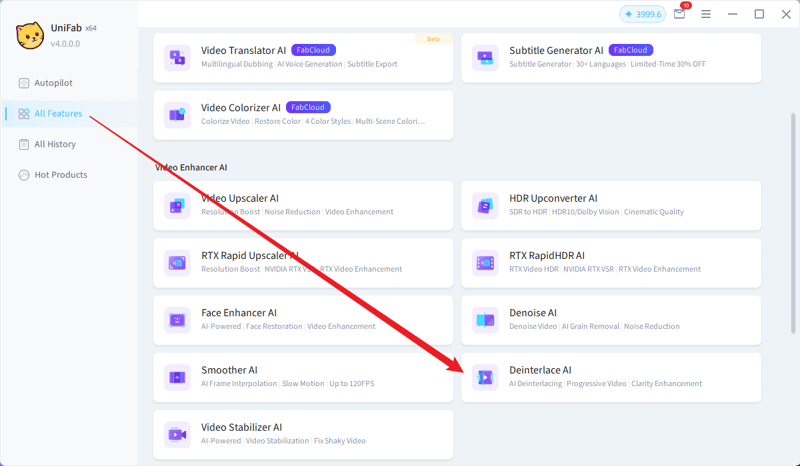Screen dimensions: 800x466
Task: Select the Denoise AI icon
Action: [x=485, y=320]
